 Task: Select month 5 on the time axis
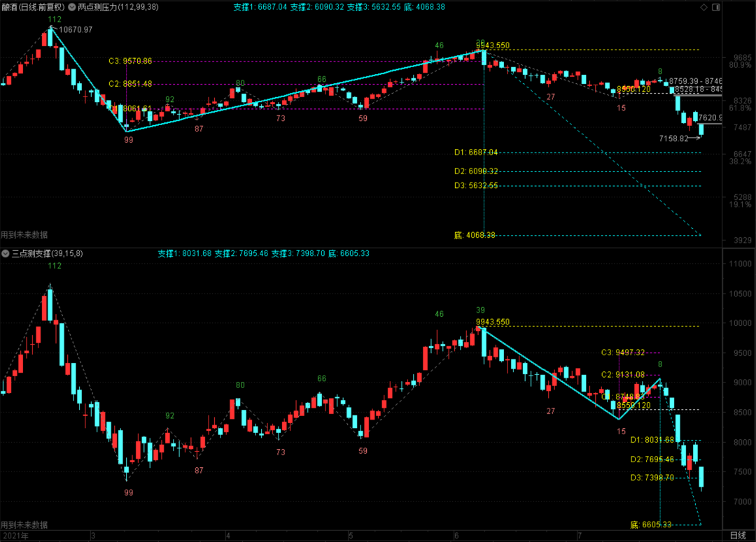coord(351,536)
